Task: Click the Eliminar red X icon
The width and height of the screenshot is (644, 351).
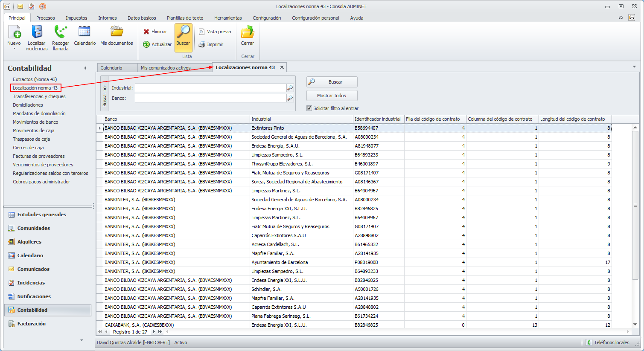Action: coord(146,32)
